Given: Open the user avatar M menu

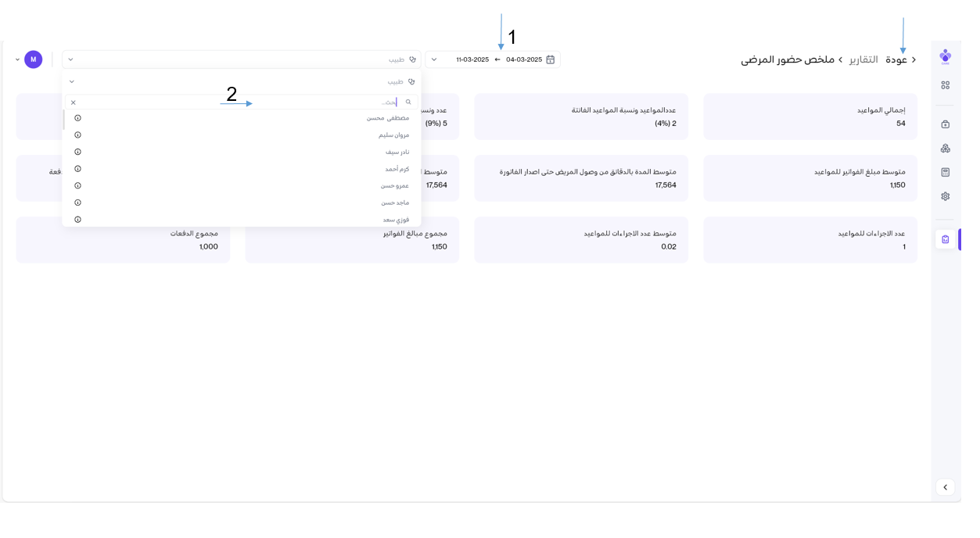Looking at the screenshot, I should pyautogui.click(x=33, y=59).
